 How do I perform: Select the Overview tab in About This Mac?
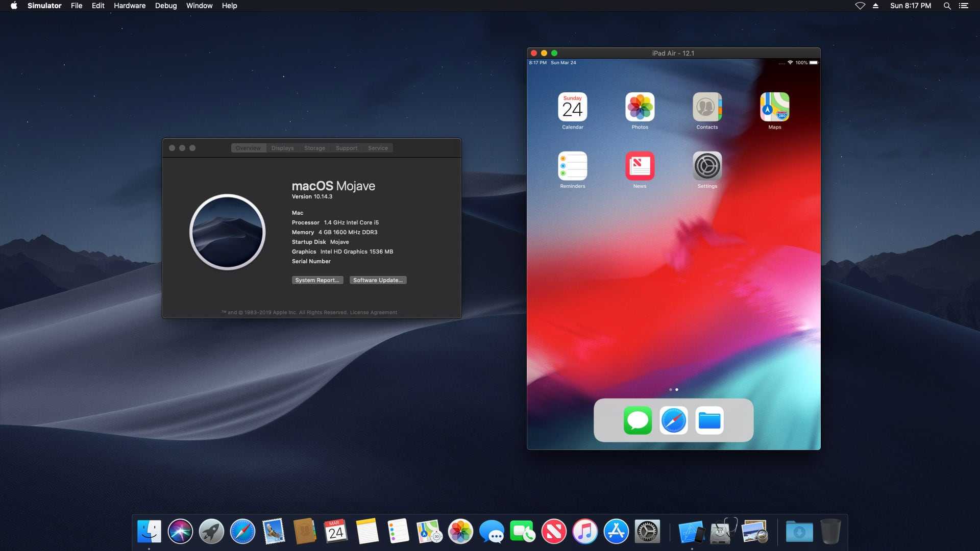click(248, 148)
